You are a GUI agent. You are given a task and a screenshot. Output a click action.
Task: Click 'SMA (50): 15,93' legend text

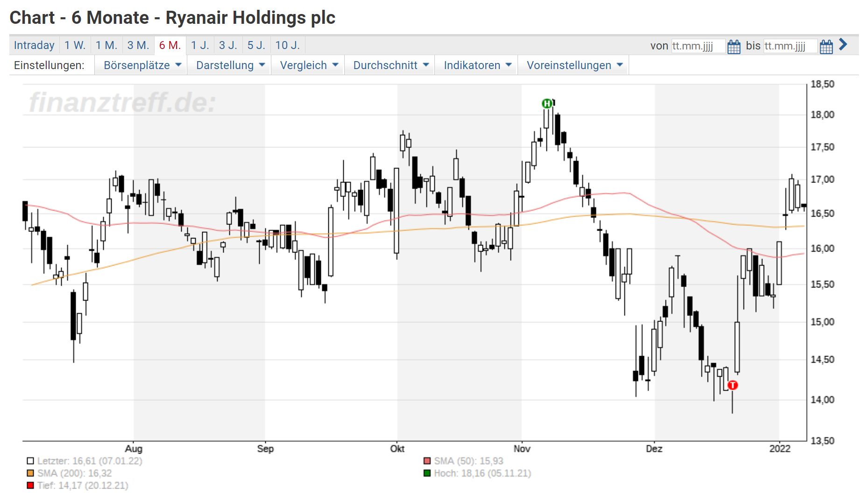point(468,461)
